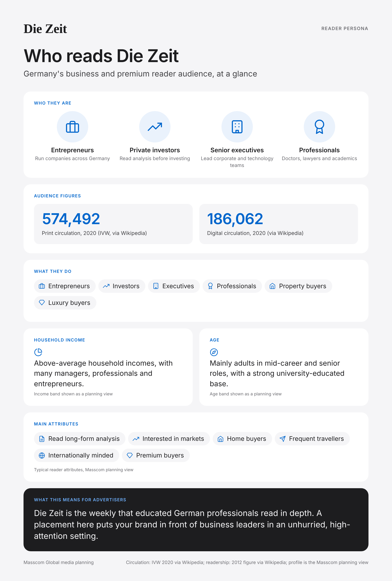Click the diamond icon in Premium buyers chip
This screenshot has width=392, height=581.
(x=130, y=456)
